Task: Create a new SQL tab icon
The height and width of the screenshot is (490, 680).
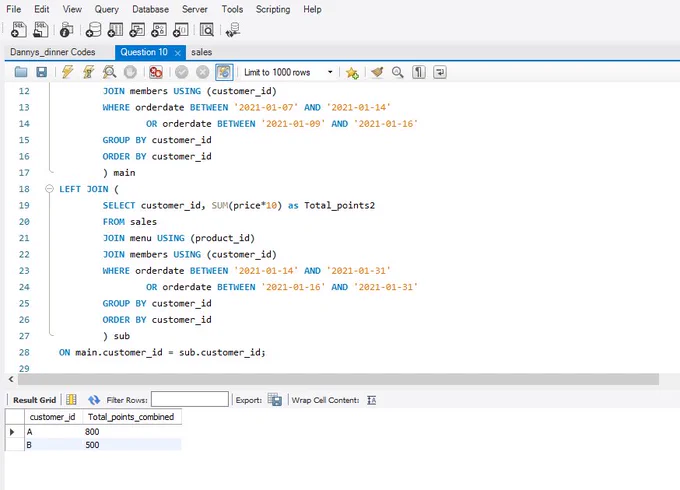Action: 18,30
